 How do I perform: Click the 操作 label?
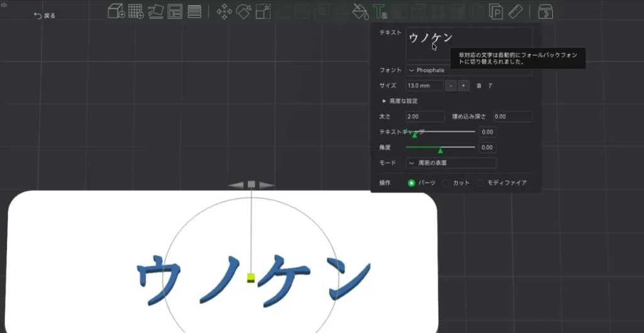coord(385,183)
